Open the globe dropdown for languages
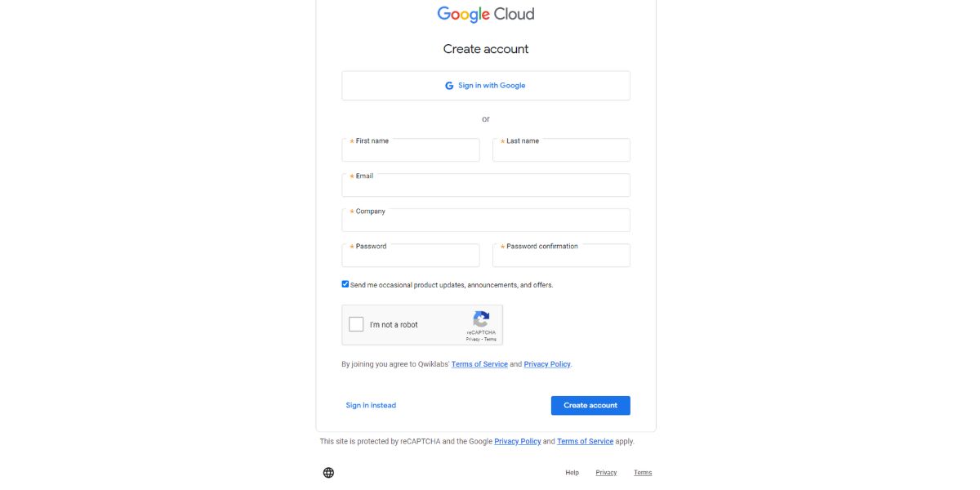 (329, 471)
